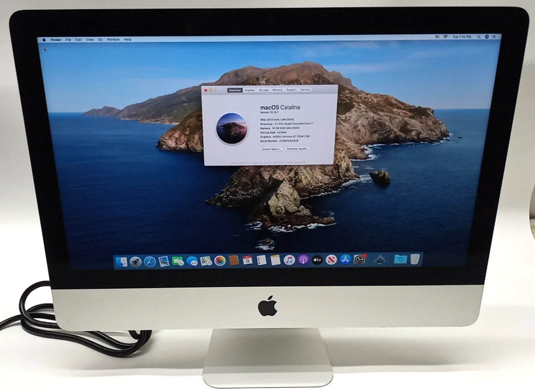This screenshot has width=535, height=392.
Task: Open the Apple TV app
Action: (318, 261)
